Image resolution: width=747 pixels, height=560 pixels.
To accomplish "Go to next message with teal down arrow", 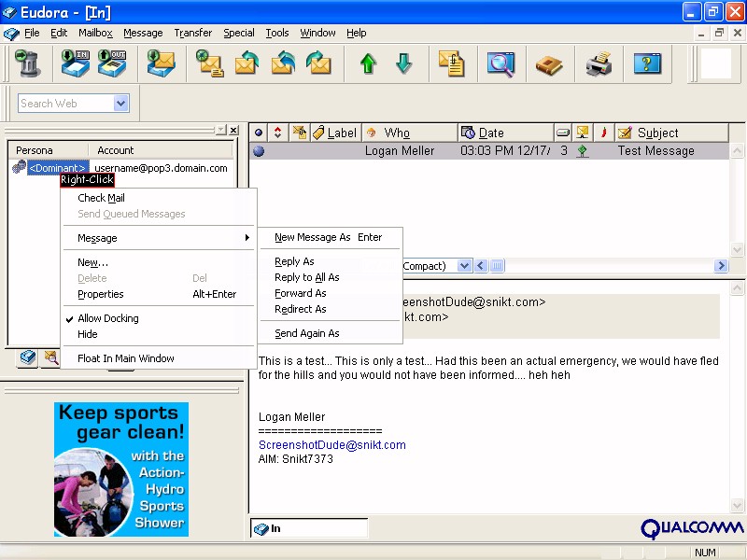I will 404,63.
